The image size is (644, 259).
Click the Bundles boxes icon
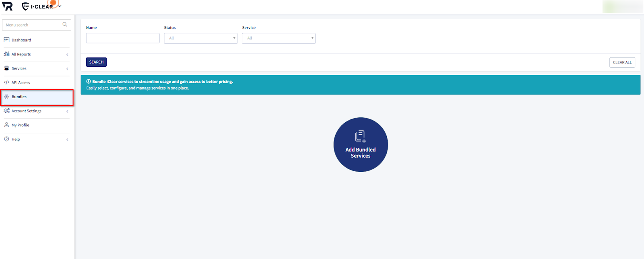(x=6, y=97)
